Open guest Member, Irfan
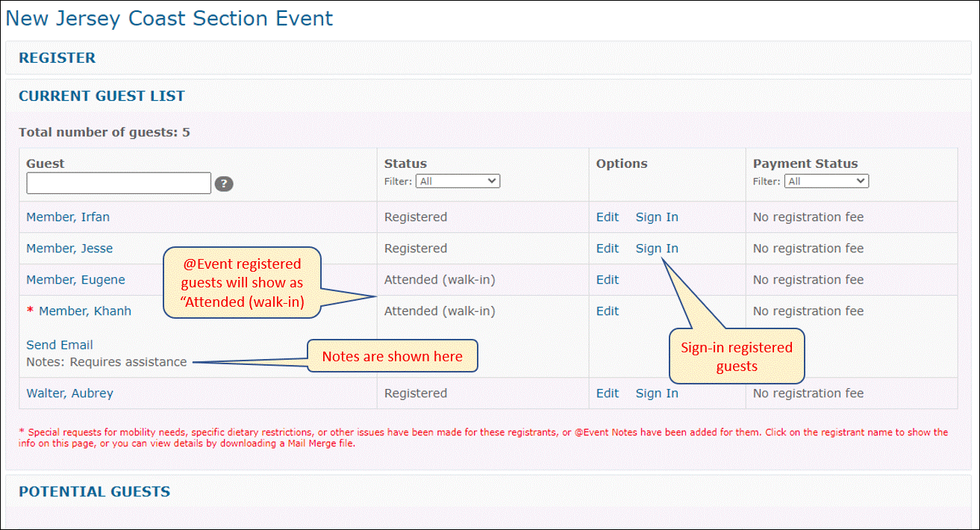The image size is (980, 530). point(68,217)
